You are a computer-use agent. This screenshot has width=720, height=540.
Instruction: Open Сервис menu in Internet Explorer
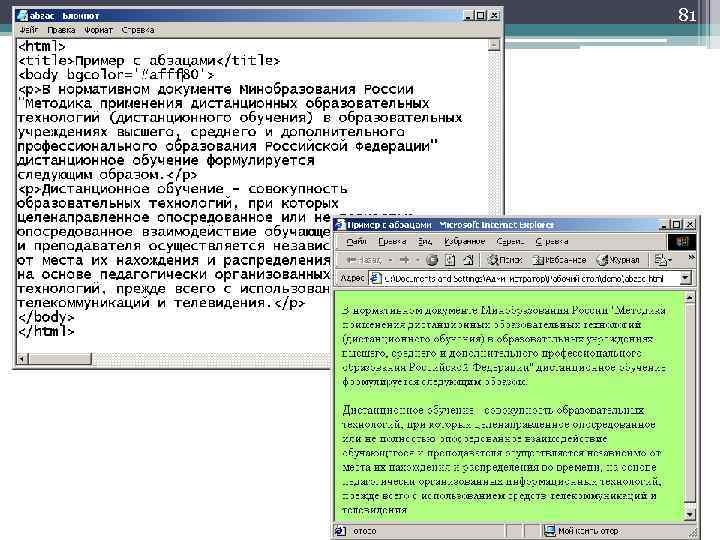510,242
